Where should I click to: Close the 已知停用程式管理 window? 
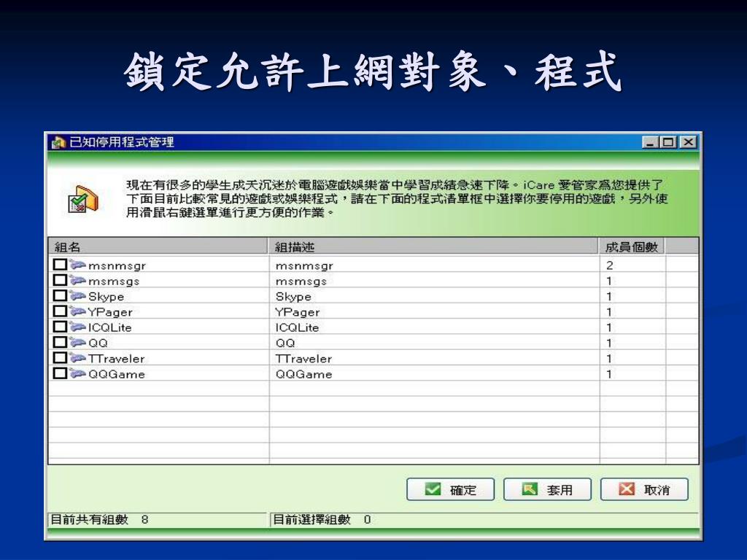(688, 142)
